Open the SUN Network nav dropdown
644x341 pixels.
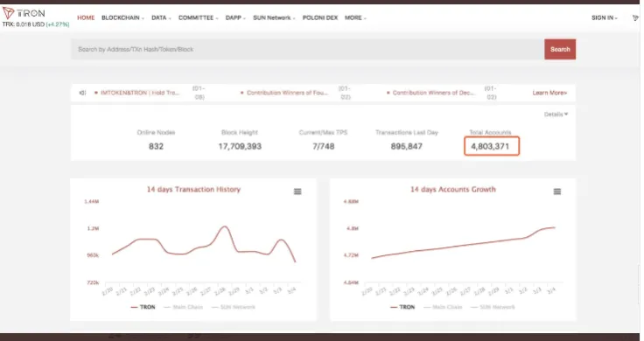pos(274,17)
